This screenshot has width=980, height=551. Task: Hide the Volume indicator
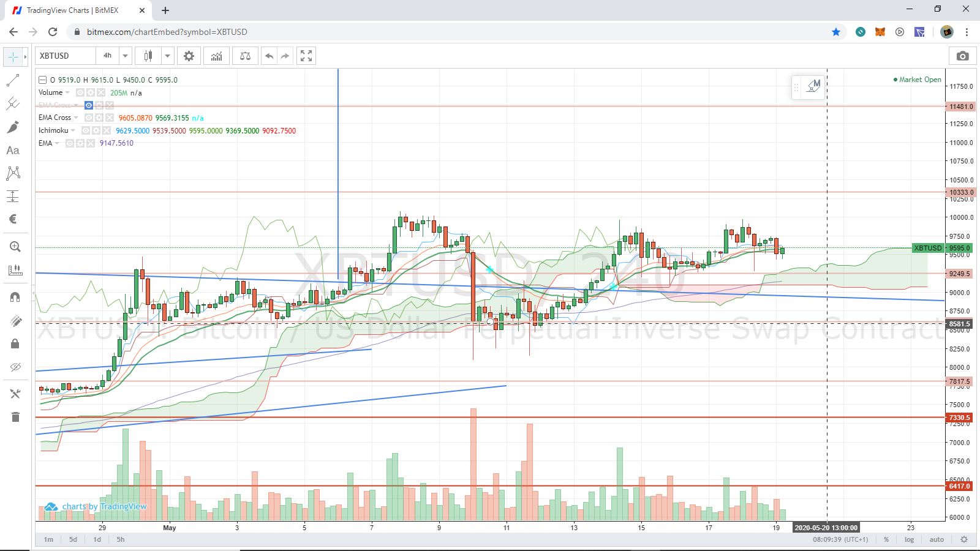(80, 93)
